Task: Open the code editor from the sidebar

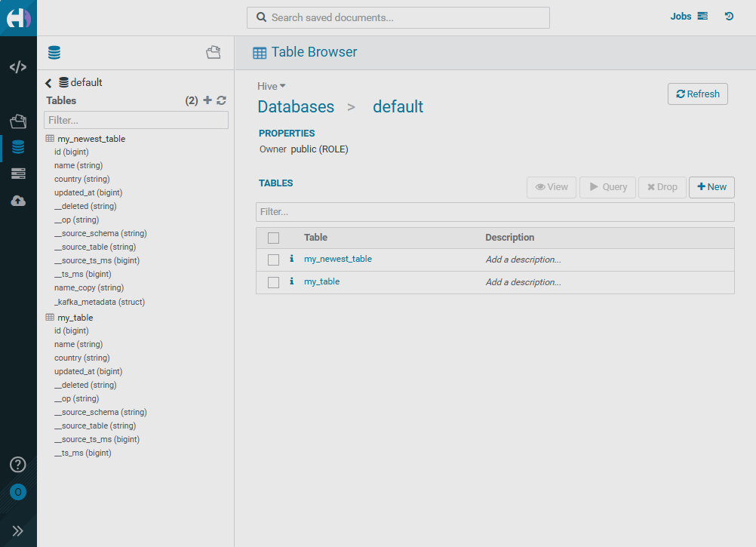Action: click(18, 67)
